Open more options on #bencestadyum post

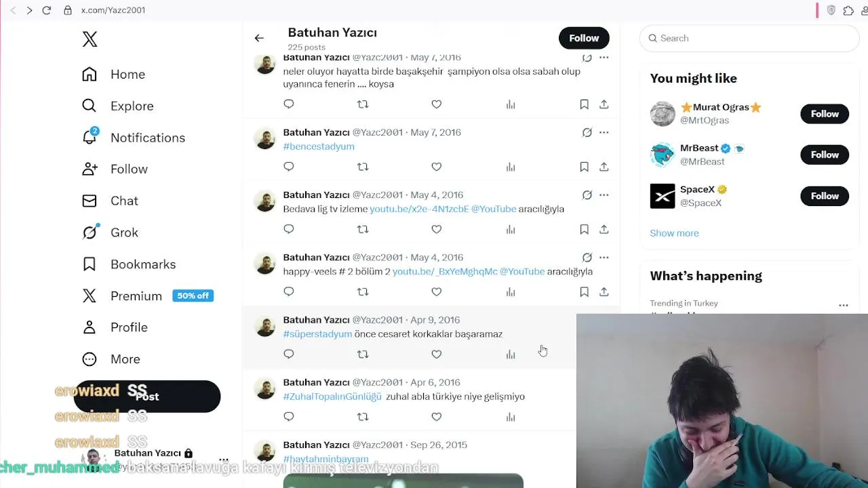point(604,132)
